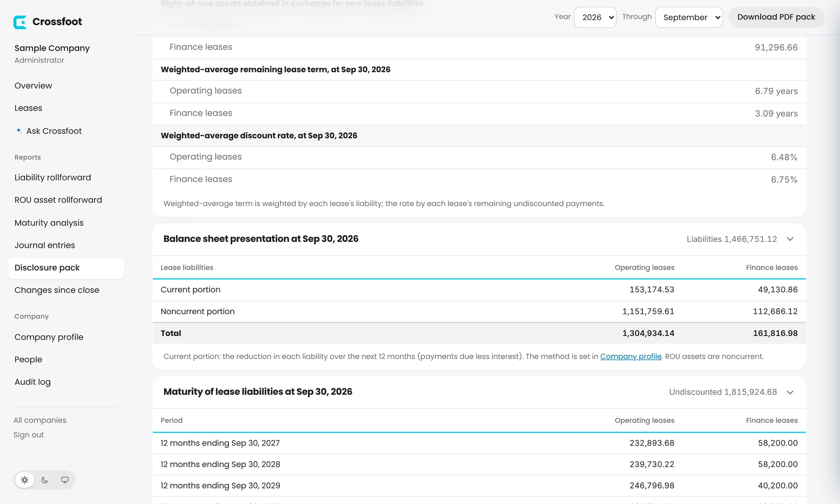Open the Company profile link in the note

631,357
